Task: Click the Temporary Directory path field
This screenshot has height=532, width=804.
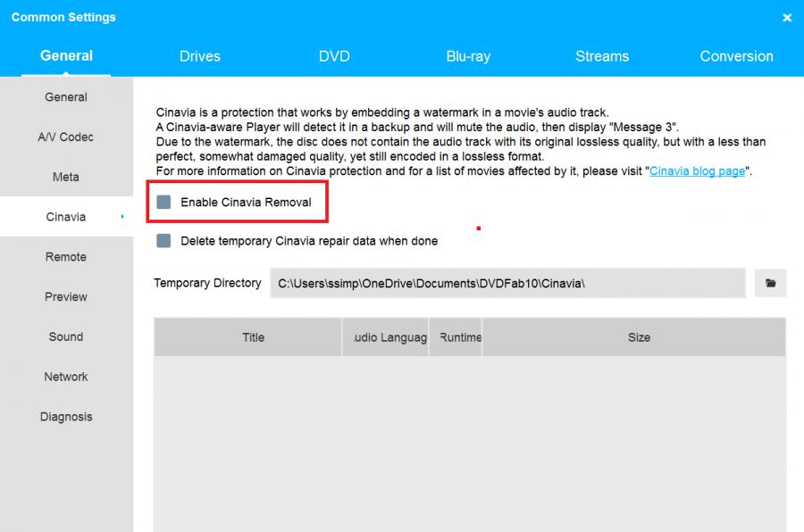Action: [507, 283]
